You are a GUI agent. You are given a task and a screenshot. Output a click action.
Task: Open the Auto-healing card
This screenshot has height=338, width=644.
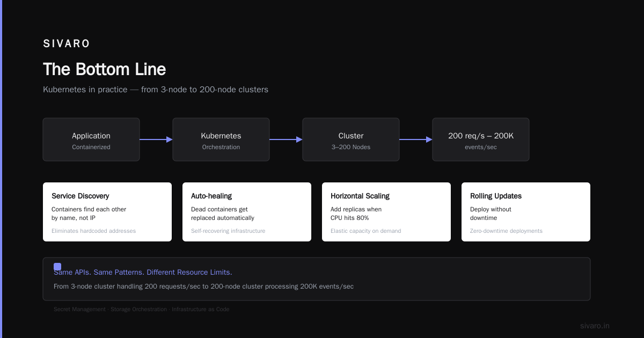(247, 212)
